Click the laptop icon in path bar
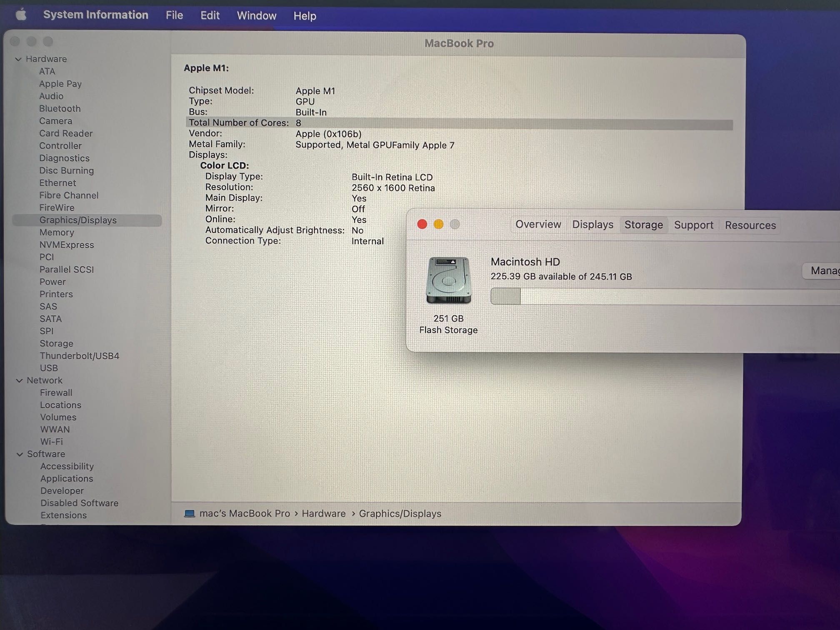840x630 pixels. (190, 513)
